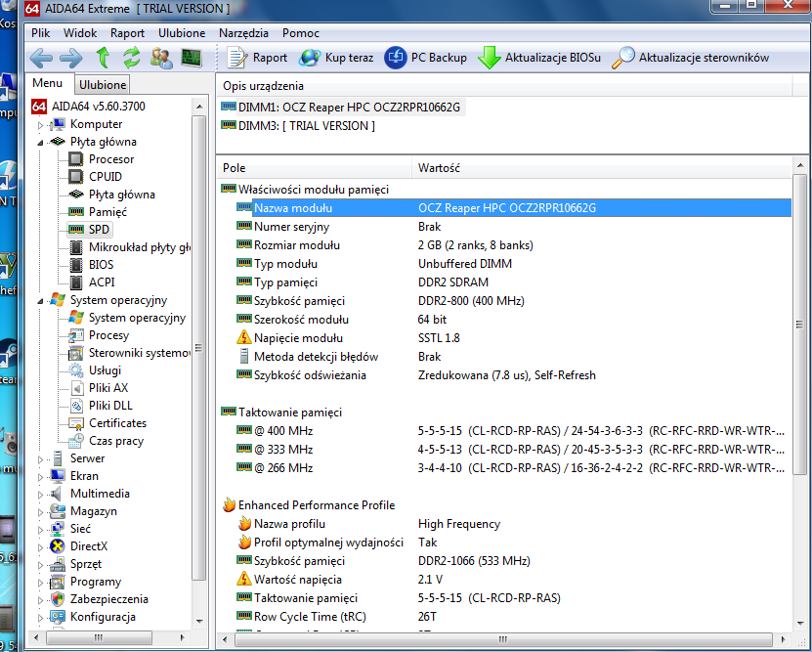Screen dimensions: 812x652
Task: Collapse the Płyta główna tree node
Action: [40, 143]
